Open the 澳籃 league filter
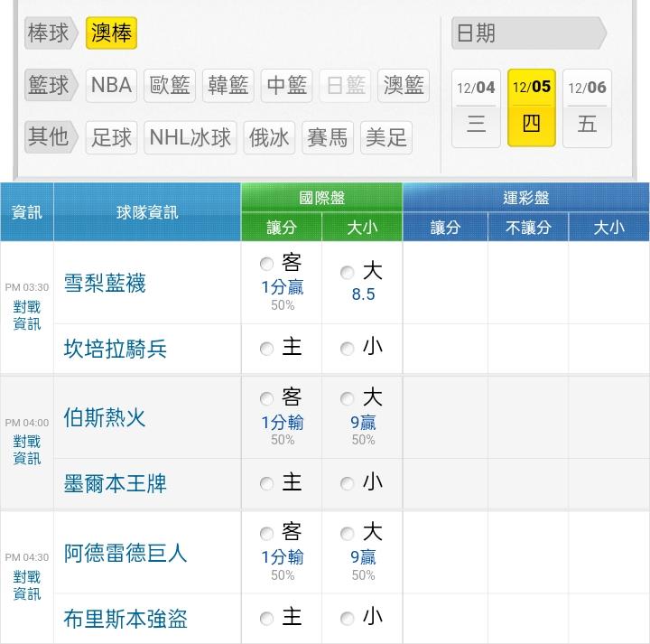Viewport: 650px width, 644px height. [x=404, y=86]
